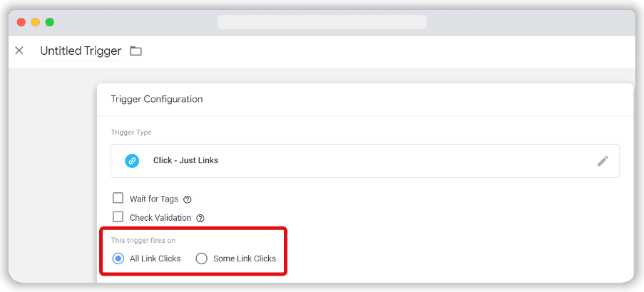This screenshot has height=292, width=644.
Task: Open the folder icon beside trigger name
Action: 136,51
